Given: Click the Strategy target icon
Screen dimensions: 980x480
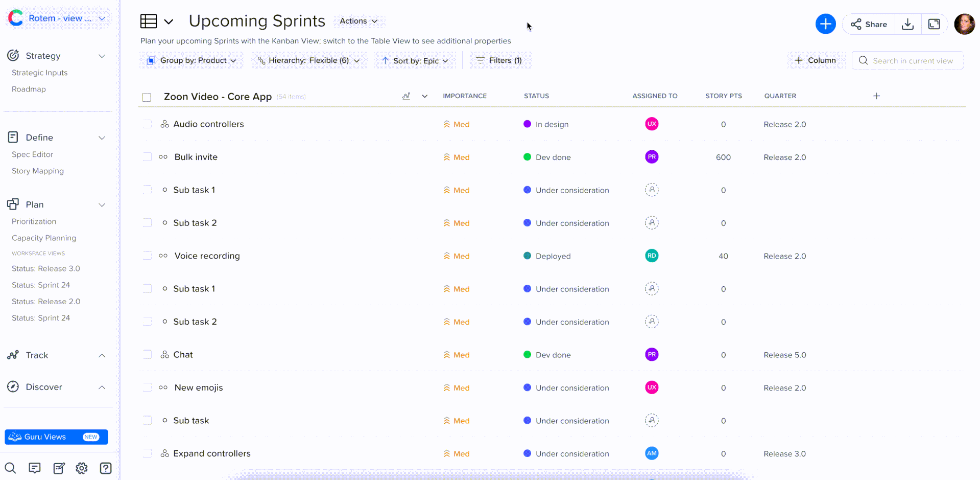Looking at the screenshot, I should point(13,55).
